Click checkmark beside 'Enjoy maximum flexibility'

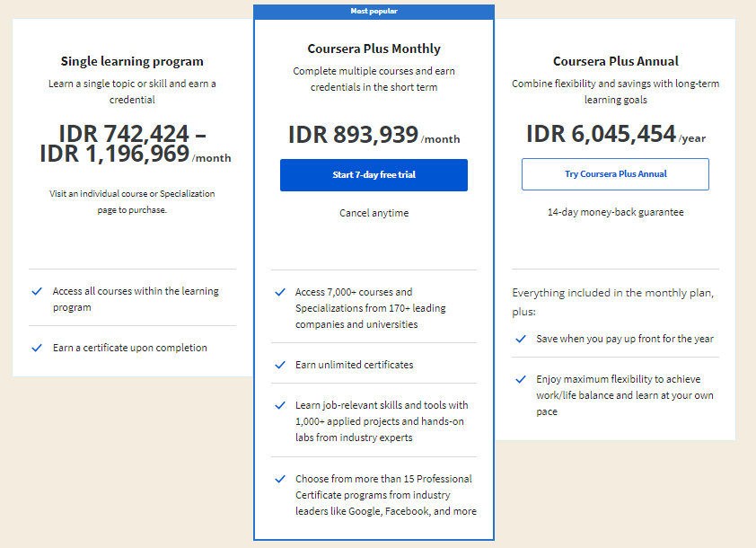coord(521,379)
